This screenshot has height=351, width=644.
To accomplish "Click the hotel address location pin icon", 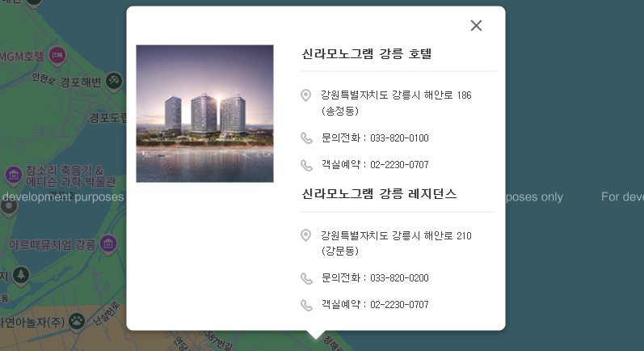I will 305,95.
